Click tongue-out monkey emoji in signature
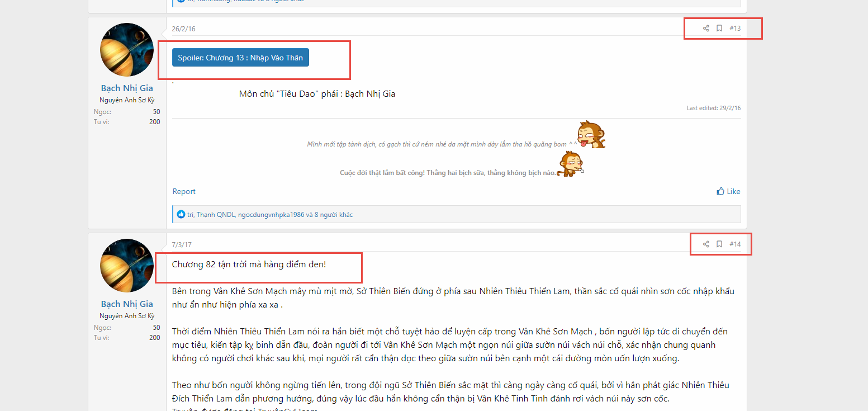Viewport: 868px width, 411px height. tap(591, 135)
